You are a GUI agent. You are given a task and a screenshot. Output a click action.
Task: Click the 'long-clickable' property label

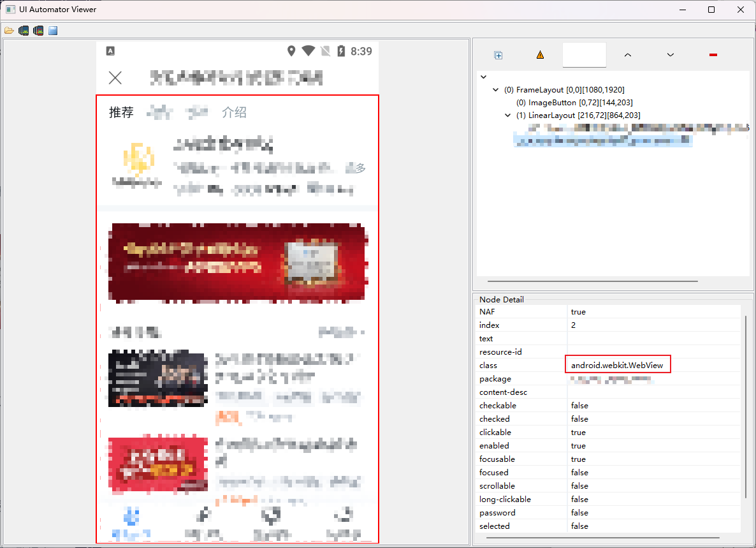point(505,500)
